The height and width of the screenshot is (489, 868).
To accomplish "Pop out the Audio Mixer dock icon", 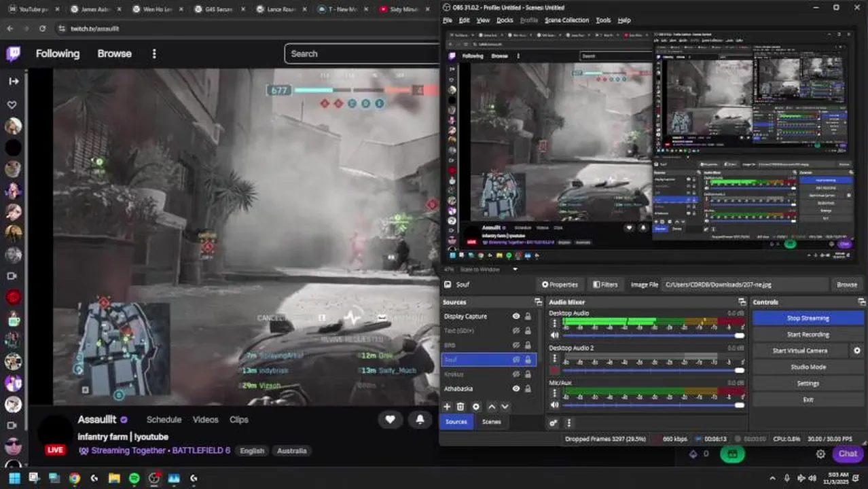I will (x=742, y=302).
